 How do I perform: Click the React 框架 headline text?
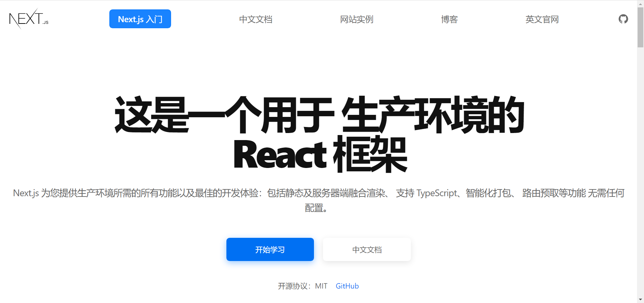tap(320, 155)
